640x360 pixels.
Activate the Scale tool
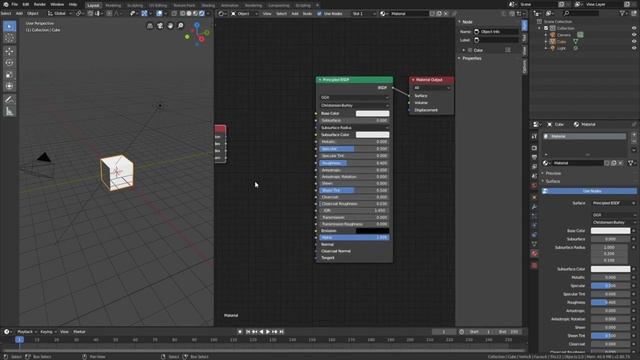9,75
